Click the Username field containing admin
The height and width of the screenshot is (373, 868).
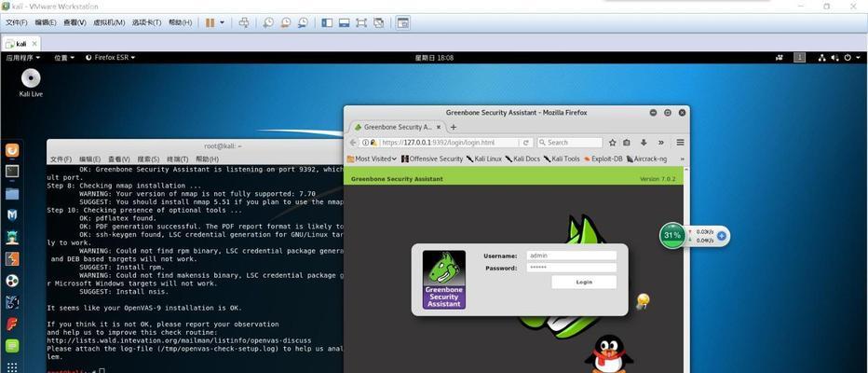coord(571,256)
